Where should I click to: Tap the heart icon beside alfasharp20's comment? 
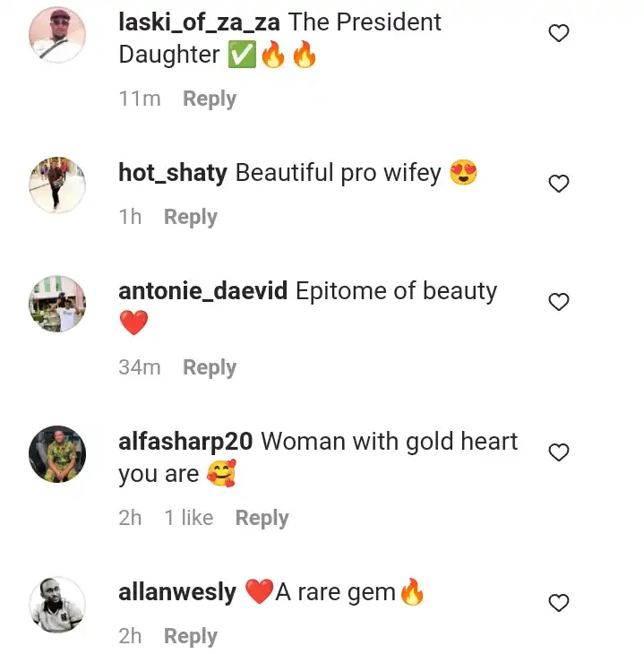tap(559, 452)
